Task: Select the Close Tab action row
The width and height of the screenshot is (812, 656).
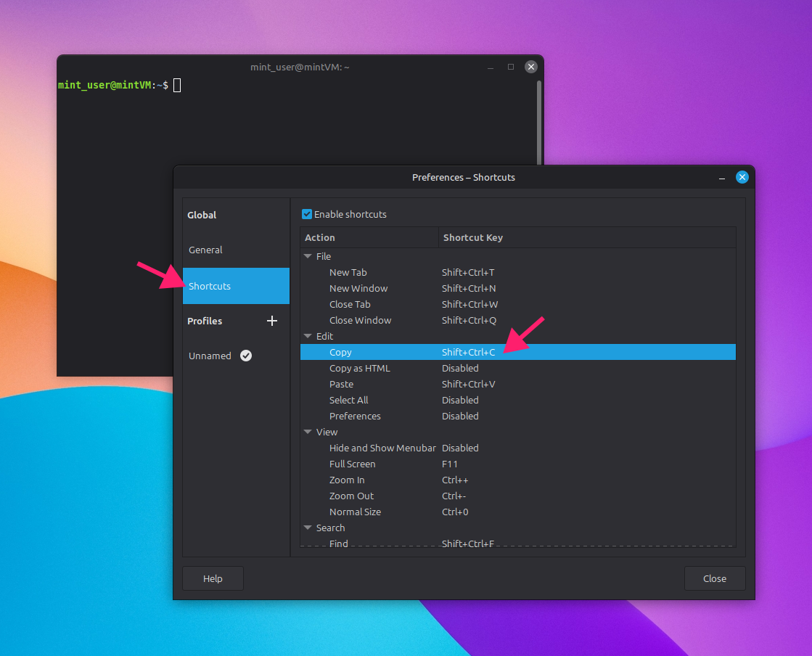Action: [x=518, y=305]
